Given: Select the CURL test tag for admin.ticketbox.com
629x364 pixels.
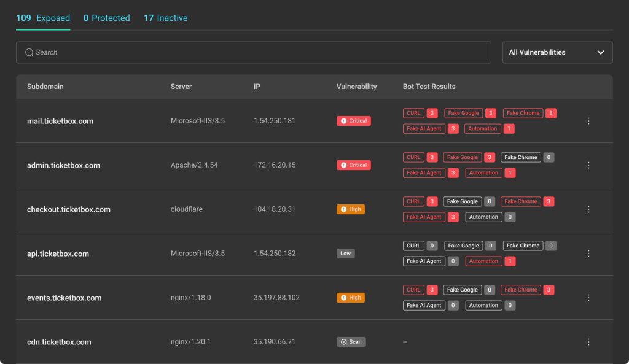Looking at the screenshot, I should pos(413,157).
